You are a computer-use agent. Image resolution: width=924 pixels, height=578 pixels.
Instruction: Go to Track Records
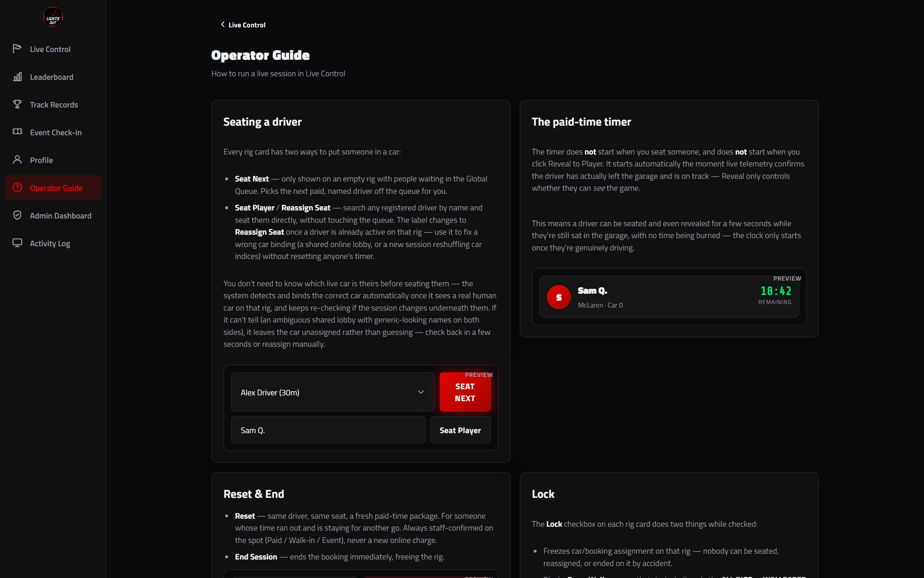[53, 104]
